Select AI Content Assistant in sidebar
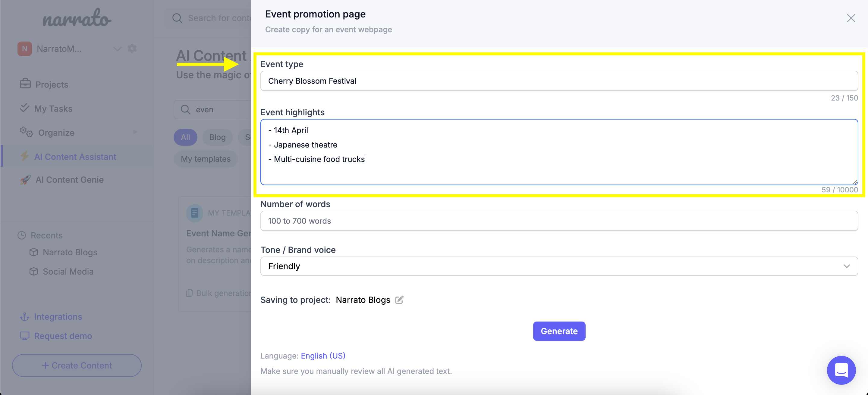This screenshot has width=868, height=395. click(75, 157)
